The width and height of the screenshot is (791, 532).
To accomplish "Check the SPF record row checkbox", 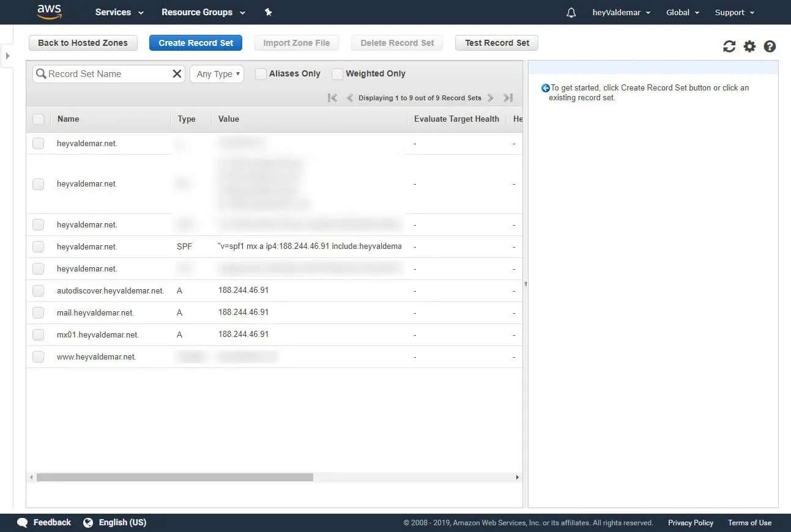I will coord(39,247).
